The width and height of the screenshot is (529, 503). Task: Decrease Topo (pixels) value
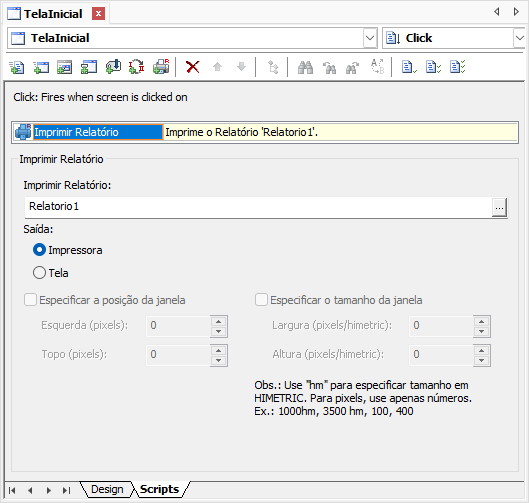point(219,361)
